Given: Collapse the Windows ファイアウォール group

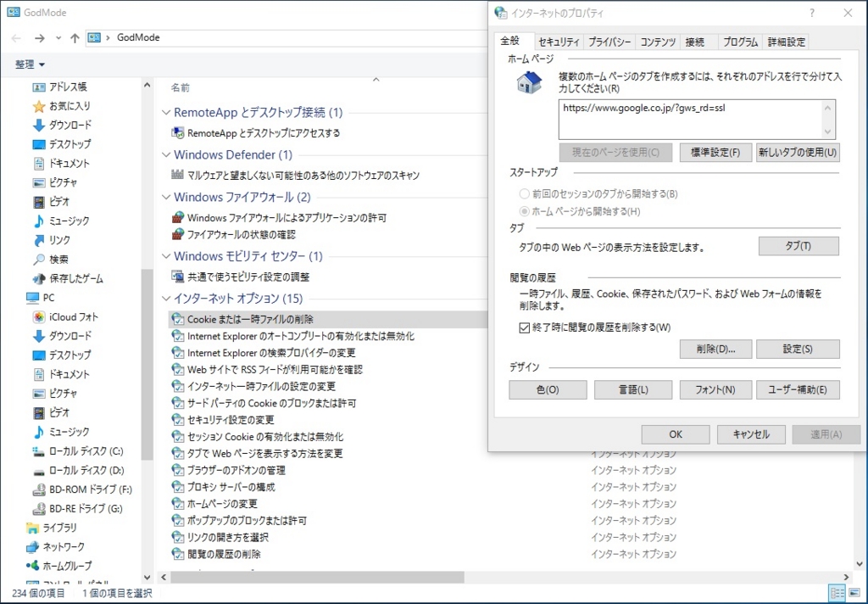Looking at the screenshot, I should (165, 198).
